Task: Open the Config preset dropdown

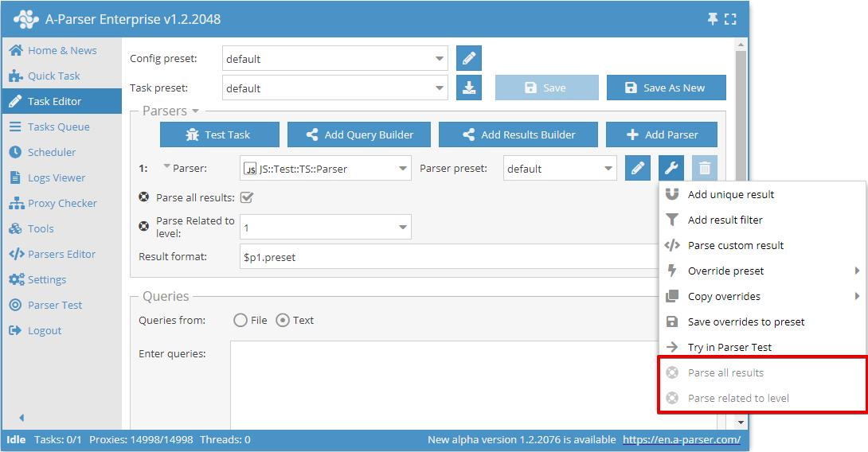Action: click(x=334, y=59)
